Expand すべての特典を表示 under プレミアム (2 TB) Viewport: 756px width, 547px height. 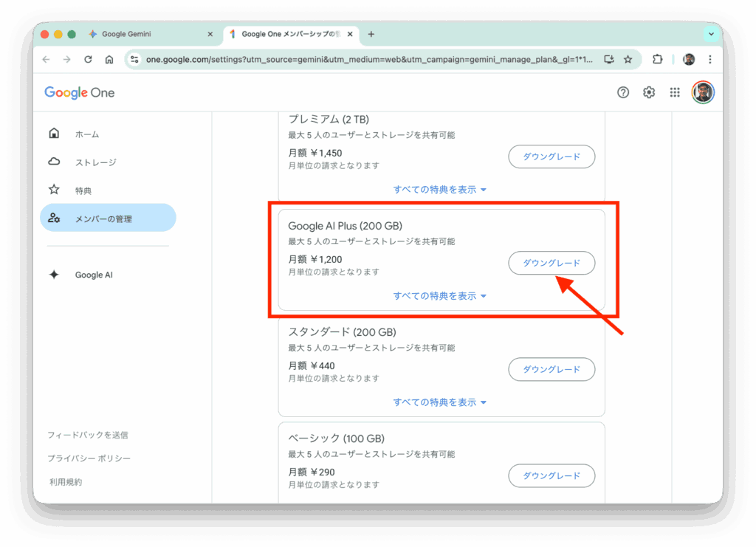pos(440,190)
